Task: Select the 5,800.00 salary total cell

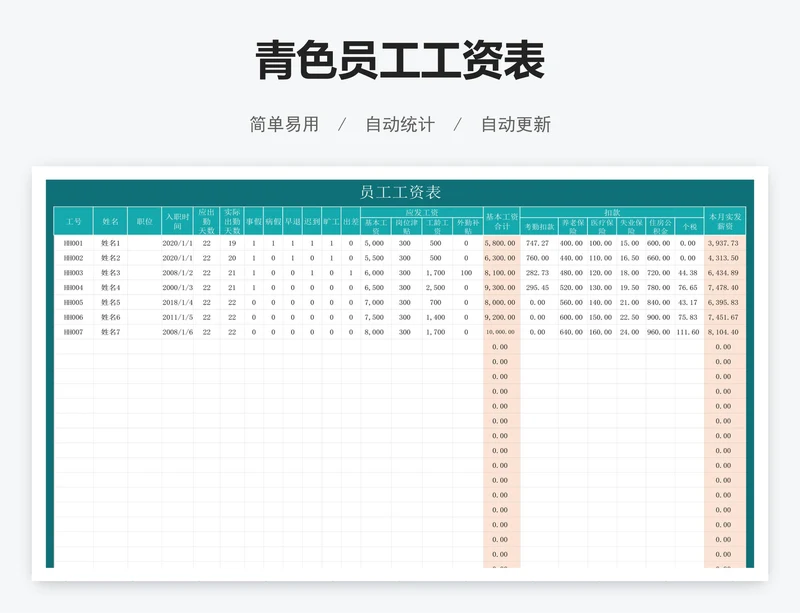Action: [502, 243]
